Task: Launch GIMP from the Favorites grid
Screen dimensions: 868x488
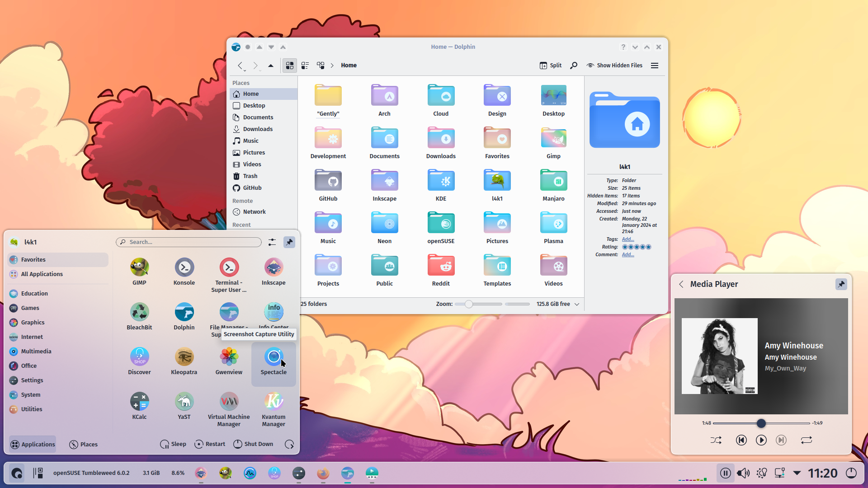Action: (x=139, y=272)
